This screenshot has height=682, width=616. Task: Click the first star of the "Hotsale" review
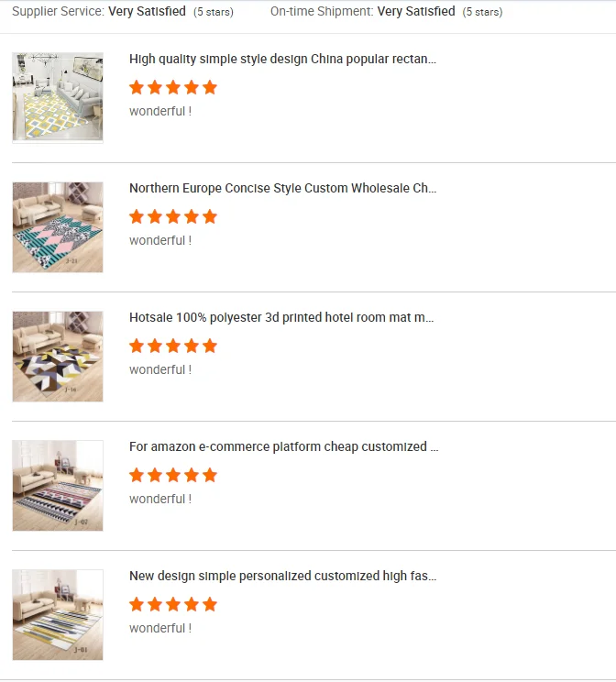(137, 346)
